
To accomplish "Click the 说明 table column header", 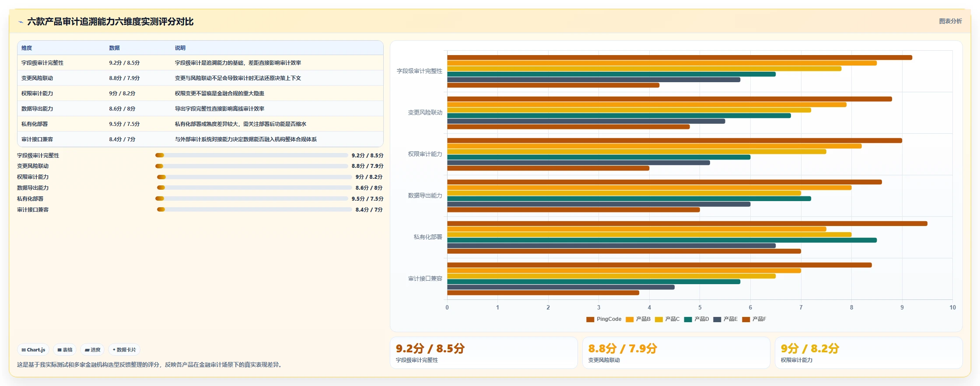I will 180,48.
